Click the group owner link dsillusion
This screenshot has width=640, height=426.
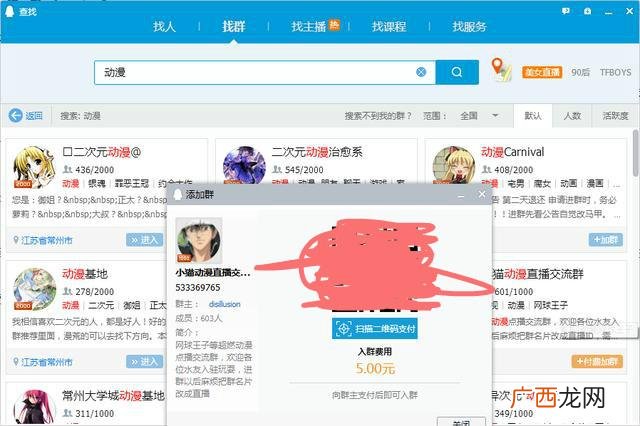[224, 304]
